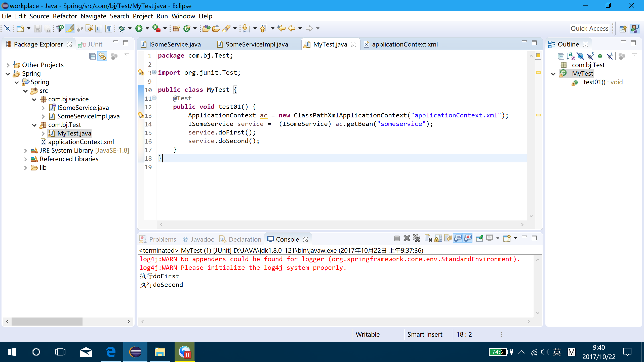Collapse the src folder node
The image size is (644, 362).
pyautogui.click(x=25, y=91)
